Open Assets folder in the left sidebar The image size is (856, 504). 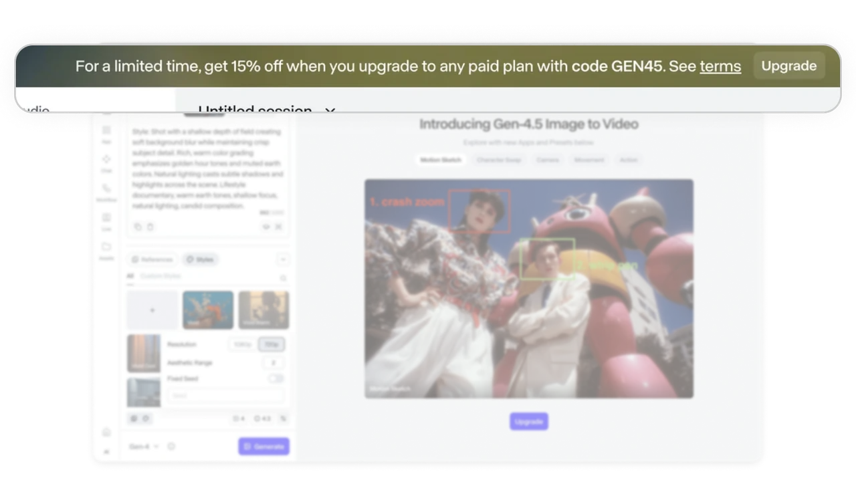[x=106, y=251]
